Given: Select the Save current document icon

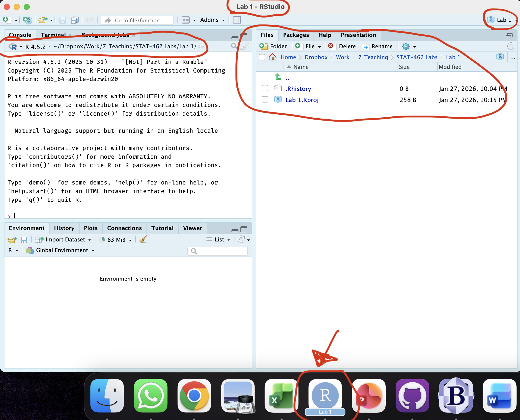Looking at the screenshot, I should click(63, 20).
